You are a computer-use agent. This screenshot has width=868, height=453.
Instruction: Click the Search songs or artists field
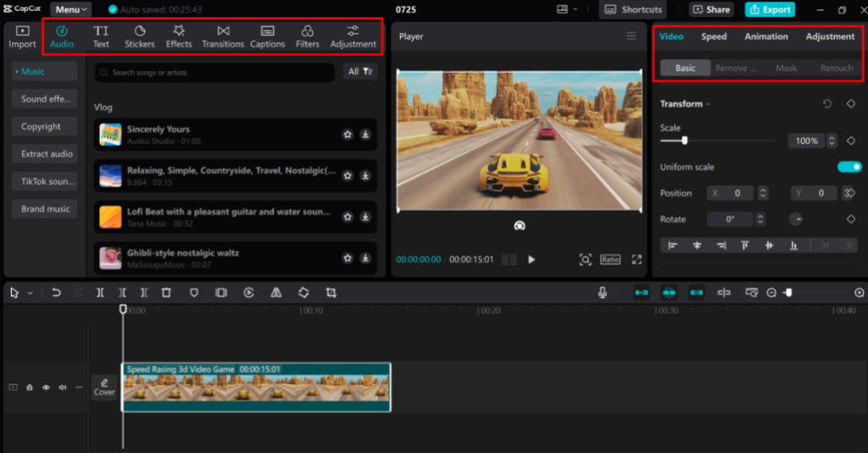[214, 73]
